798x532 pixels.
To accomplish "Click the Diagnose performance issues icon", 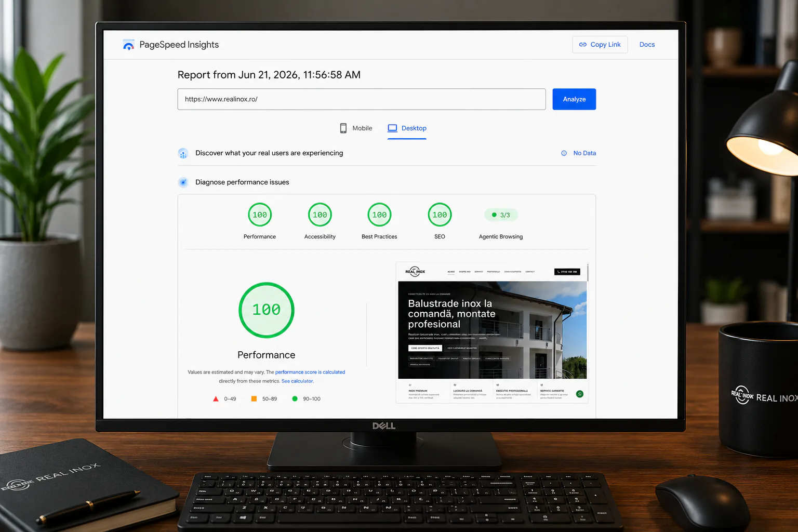I will (x=183, y=182).
